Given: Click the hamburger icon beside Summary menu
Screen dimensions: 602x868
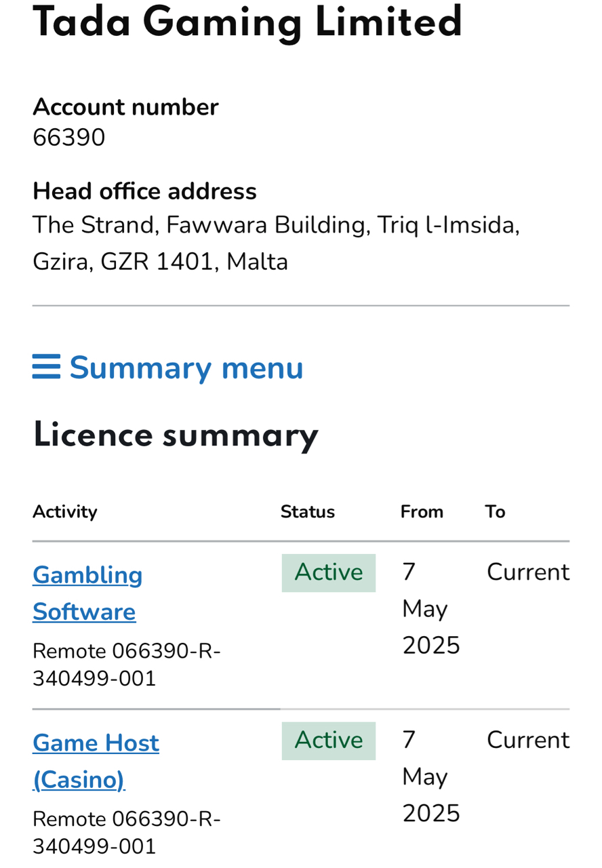Looking at the screenshot, I should coord(46,367).
